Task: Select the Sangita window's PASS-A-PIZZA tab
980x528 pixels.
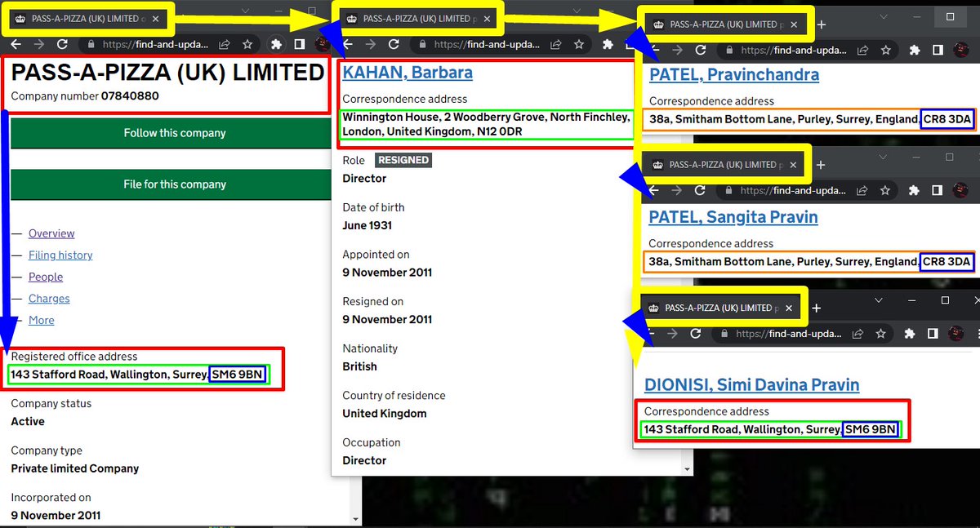Action: (725, 165)
